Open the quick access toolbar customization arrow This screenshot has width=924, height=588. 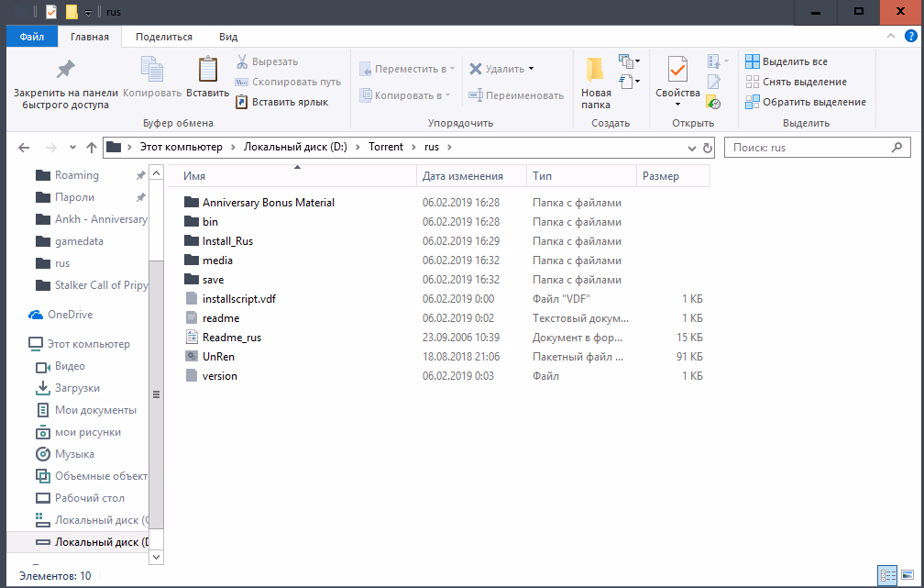[87, 12]
